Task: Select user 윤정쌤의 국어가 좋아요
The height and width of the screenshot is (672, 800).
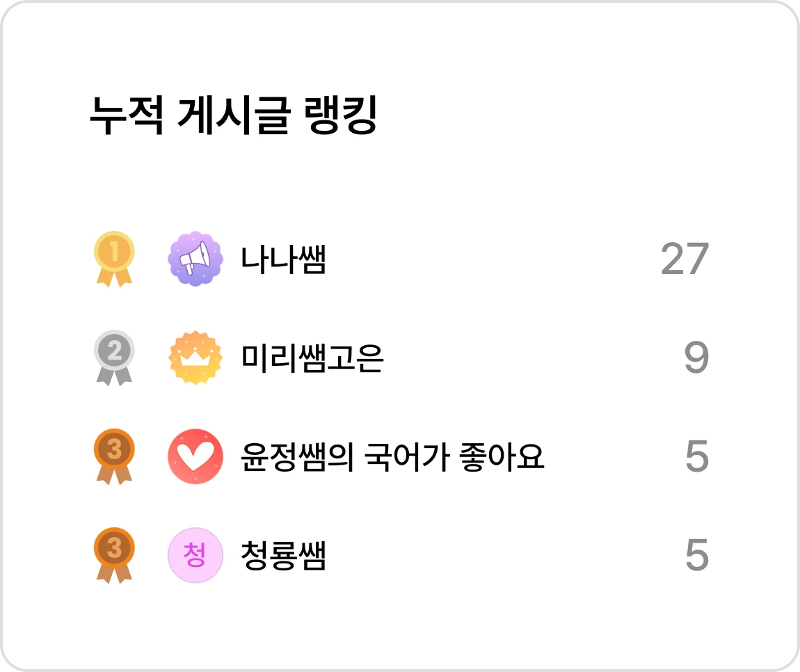Action: (x=392, y=456)
